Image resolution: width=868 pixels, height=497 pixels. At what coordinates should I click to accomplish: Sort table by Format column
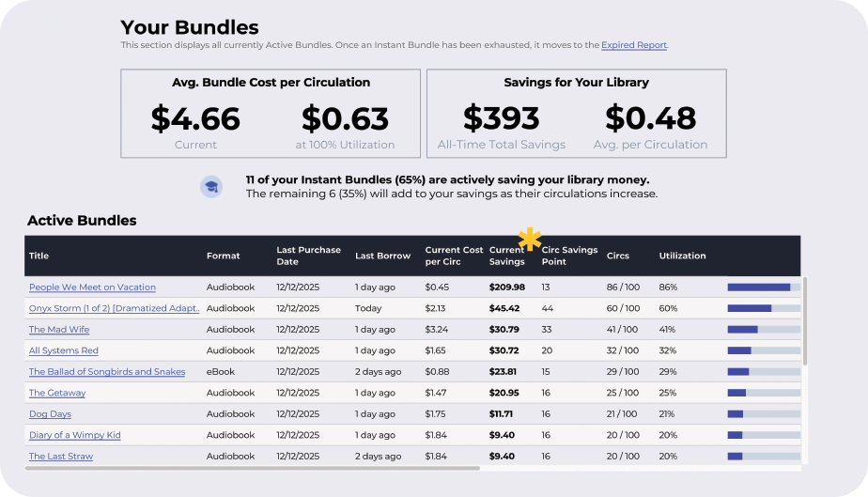click(x=223, y=256)
